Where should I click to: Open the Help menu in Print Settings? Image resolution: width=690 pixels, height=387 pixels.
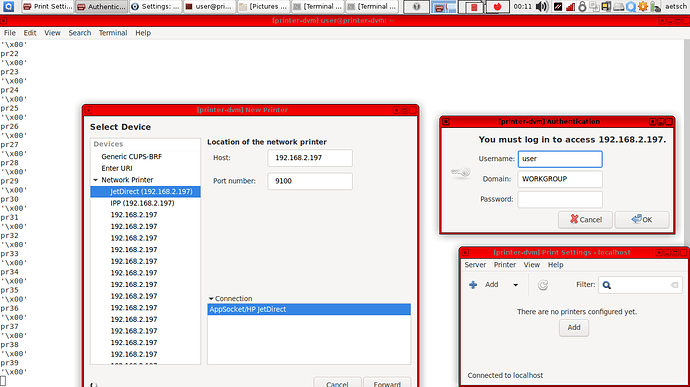tap(555, 265)
